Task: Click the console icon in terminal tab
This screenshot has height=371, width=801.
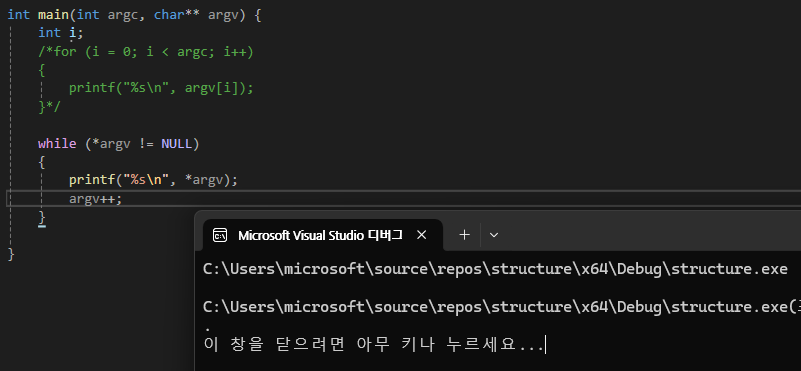Action: point(220,235)
